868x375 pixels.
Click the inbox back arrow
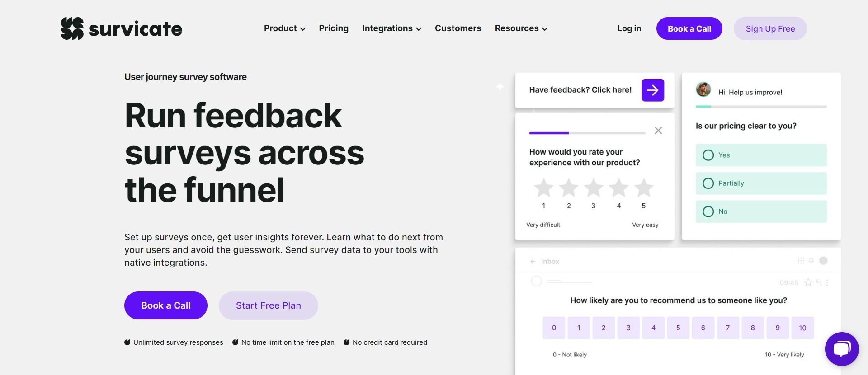533,262
